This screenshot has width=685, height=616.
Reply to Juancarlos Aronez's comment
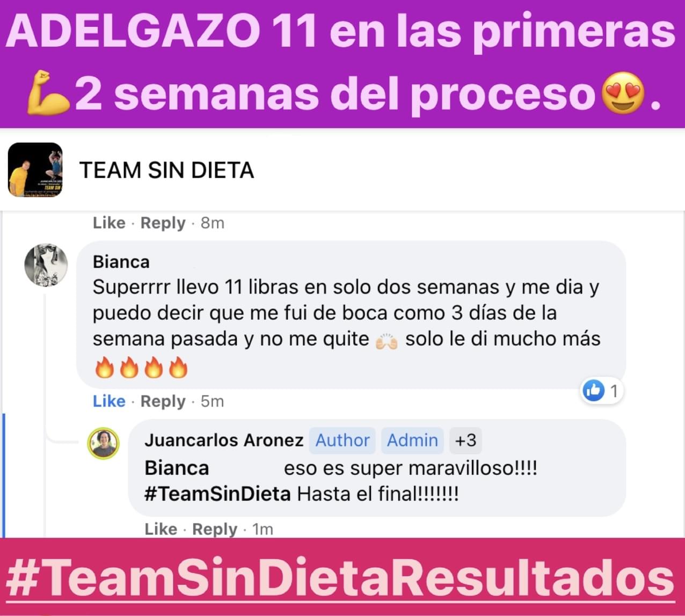click(215, 529)
